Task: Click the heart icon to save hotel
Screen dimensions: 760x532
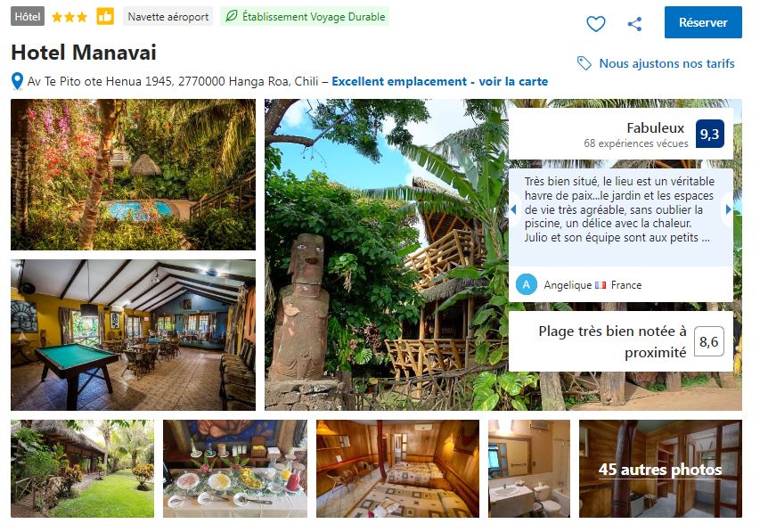Action: tap(596, 24)
